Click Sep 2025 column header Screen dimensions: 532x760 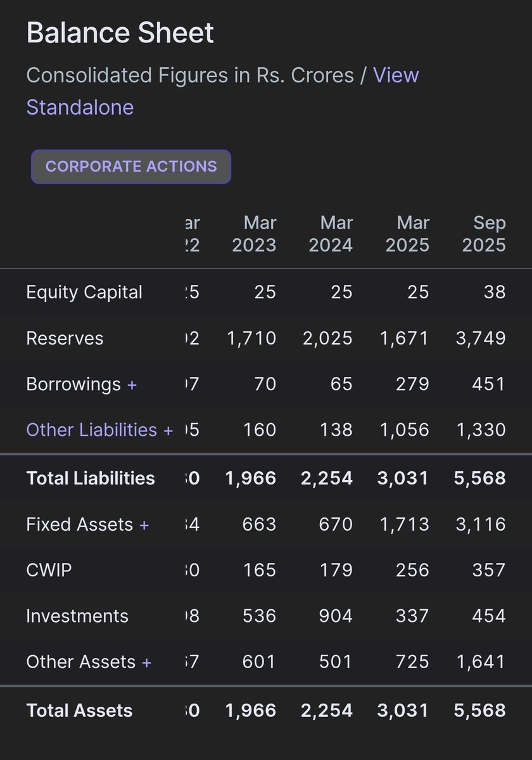tap(484, 234)
